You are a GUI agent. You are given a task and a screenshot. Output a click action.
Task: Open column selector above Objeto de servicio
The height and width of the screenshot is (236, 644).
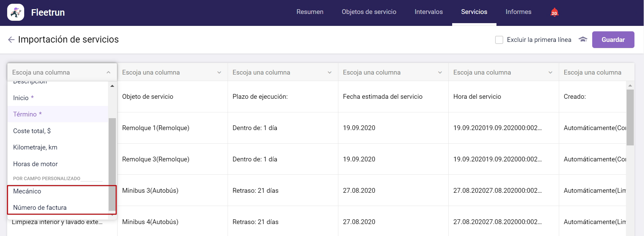click(x=172, y=72)
